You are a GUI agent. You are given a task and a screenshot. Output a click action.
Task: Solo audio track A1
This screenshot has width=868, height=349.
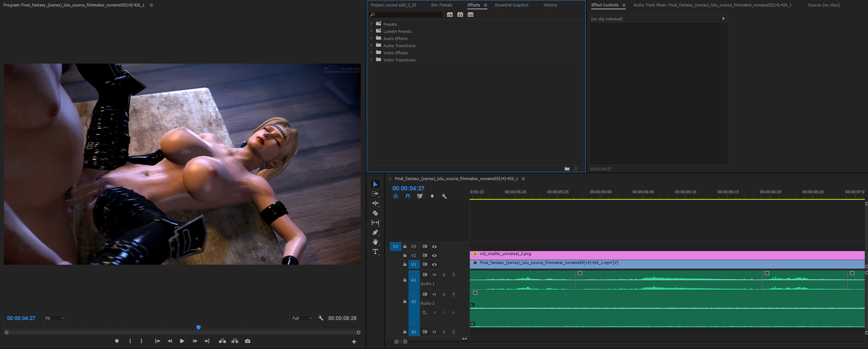point(444,275)
